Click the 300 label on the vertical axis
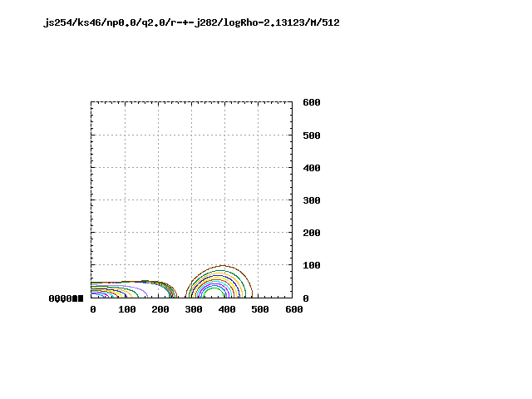This screenshot has height=399, width=532. [312, 200]
